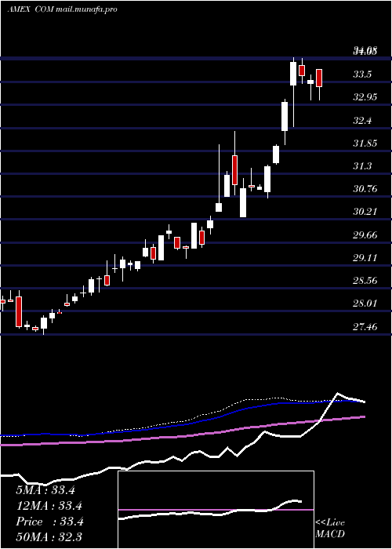The width and height of the screenshot is (392, 549).
Task: Click the 28.56 price axis label
Action: coord(365,281)
